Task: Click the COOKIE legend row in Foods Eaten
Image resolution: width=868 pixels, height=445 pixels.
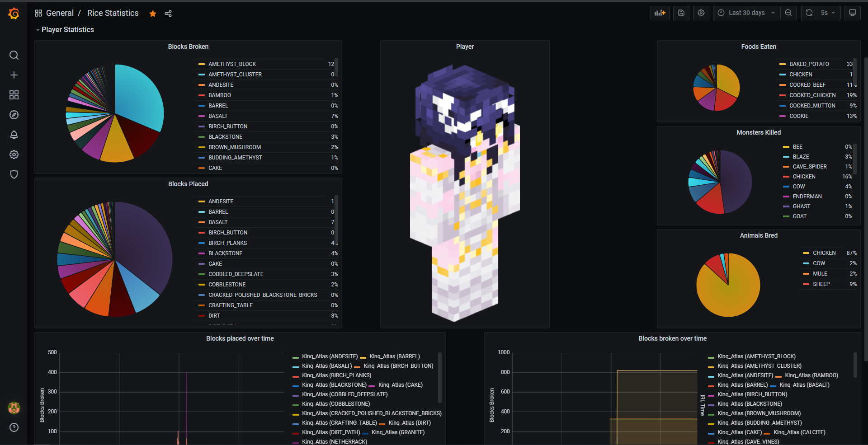Action: tap(818, 116)
